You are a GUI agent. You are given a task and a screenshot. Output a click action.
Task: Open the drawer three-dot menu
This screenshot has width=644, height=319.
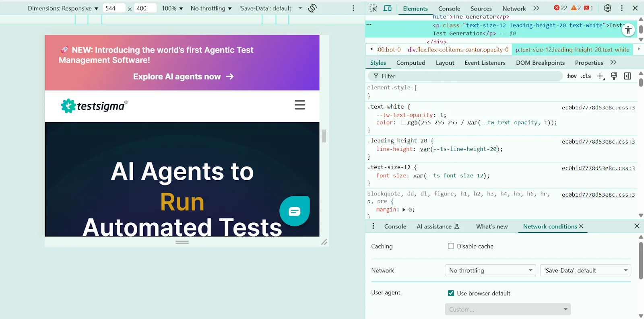pyautogui.click(x=373, y=226)
